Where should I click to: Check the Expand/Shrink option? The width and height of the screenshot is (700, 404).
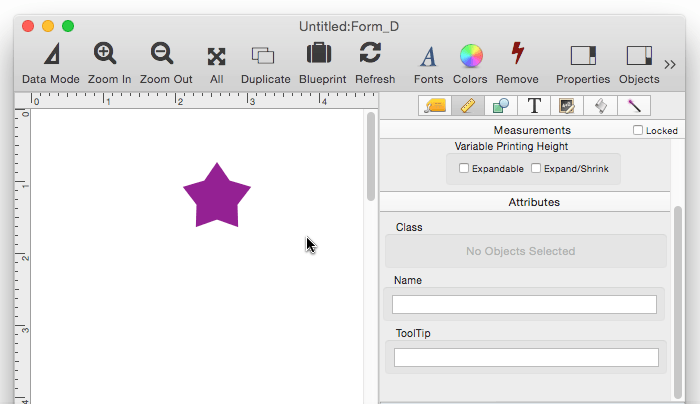point(536,168)
